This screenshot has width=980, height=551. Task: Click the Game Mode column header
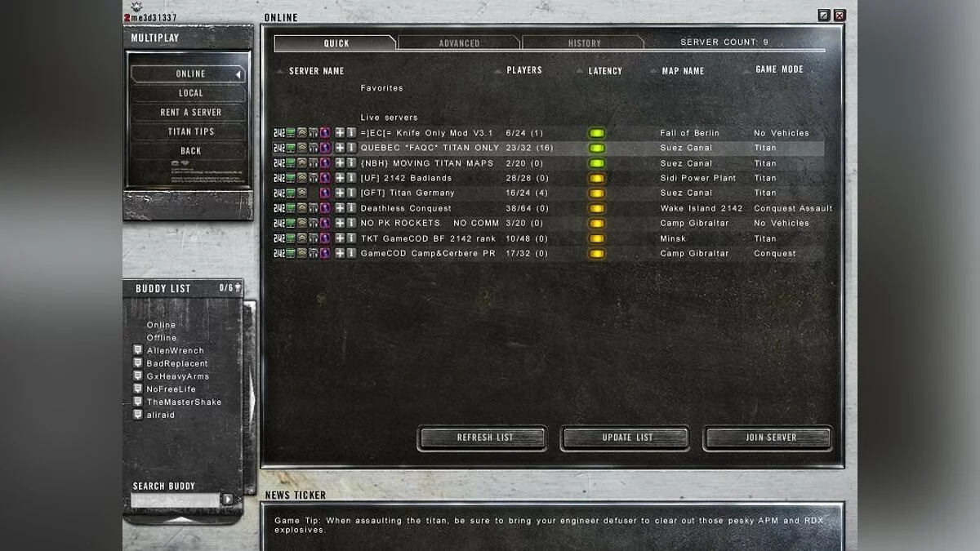point(780,69)
